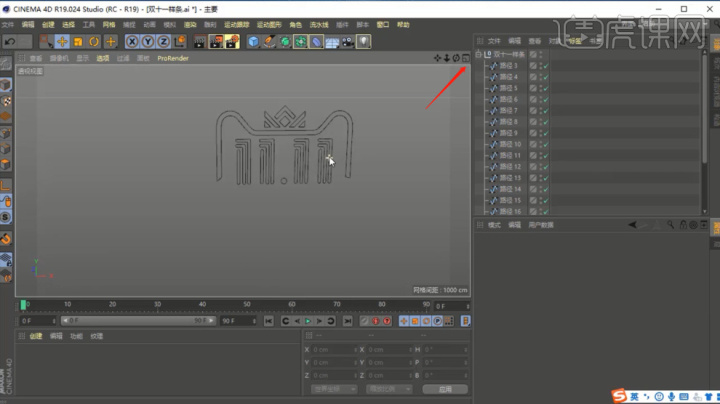Activate the Rotate tool
This screenshot has height=404, width=720.
(x=94, y=42)
